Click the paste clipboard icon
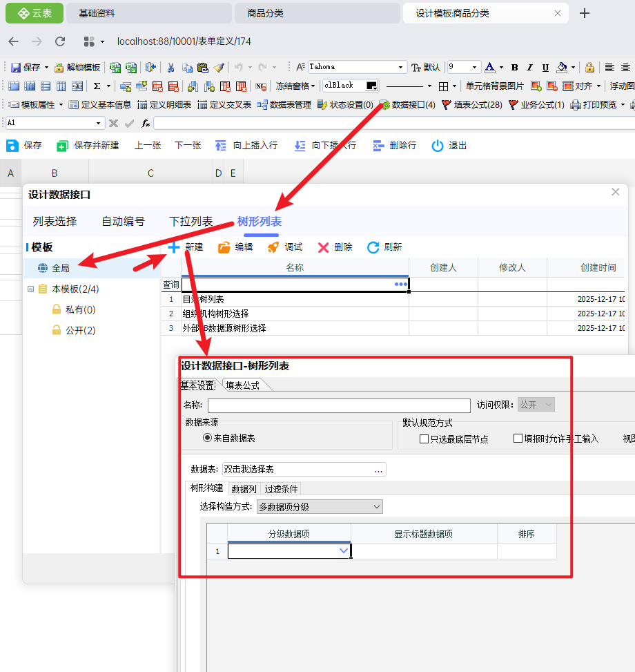Image resolution: width=635 pixels, height=672 pixels. click(x=202, y=67)
